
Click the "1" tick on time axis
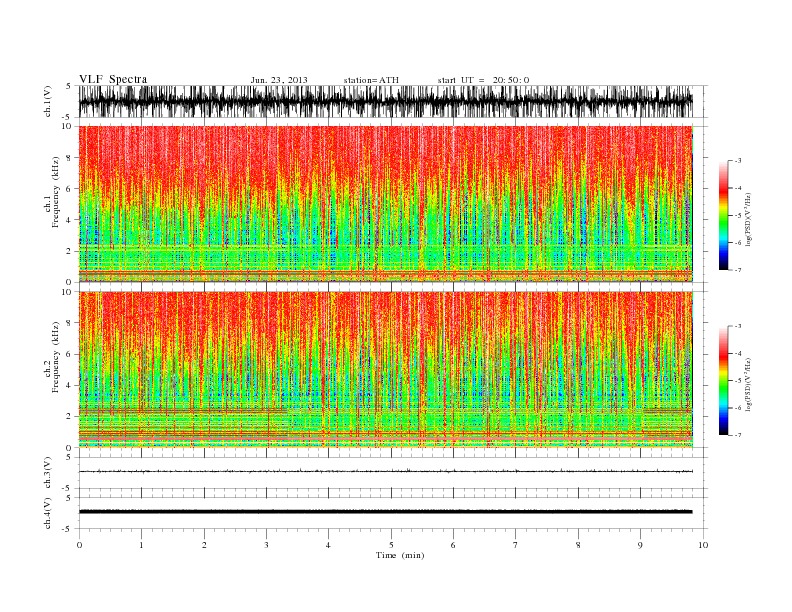pyautogui.click(x=141, y=545)
